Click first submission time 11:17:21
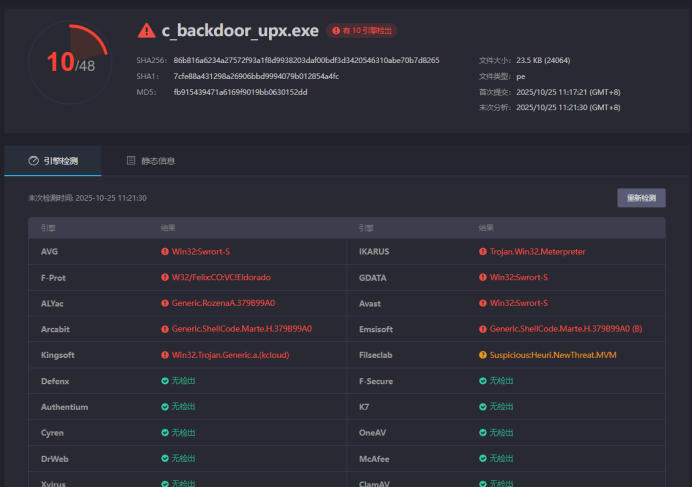 [x=568, y=92]
